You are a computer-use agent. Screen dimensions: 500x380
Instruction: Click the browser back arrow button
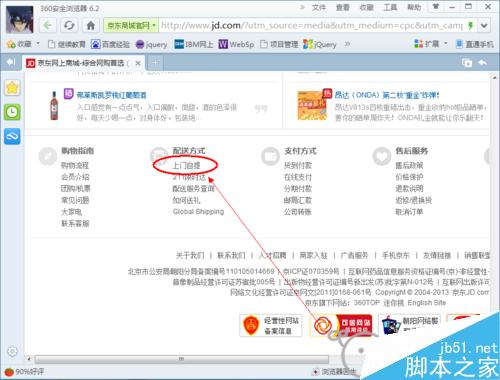[x=48, y=25]
